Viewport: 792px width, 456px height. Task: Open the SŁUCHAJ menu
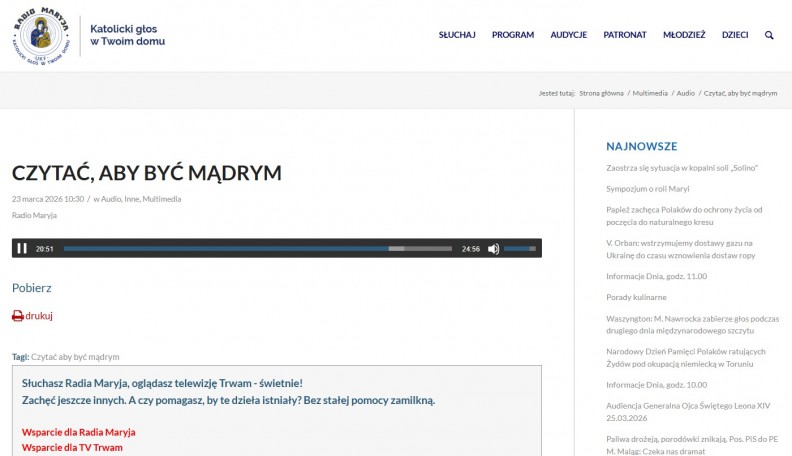pos(457,35)
